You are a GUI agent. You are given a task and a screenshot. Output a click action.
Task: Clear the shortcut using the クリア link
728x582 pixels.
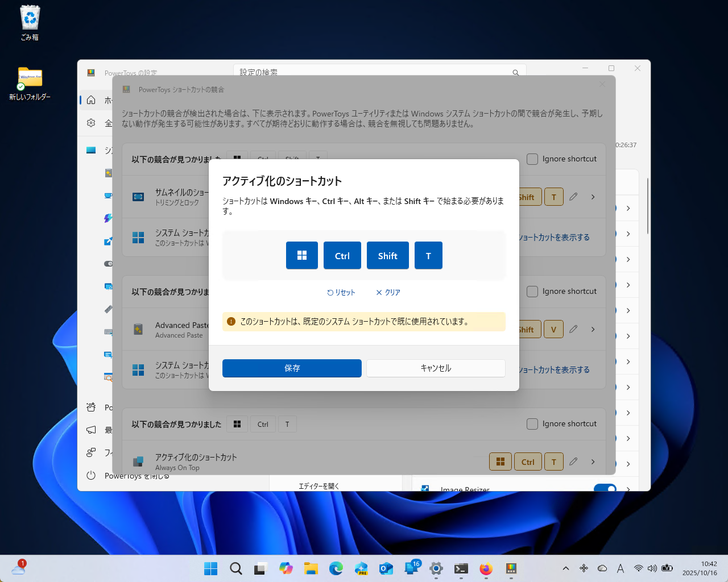388,292
